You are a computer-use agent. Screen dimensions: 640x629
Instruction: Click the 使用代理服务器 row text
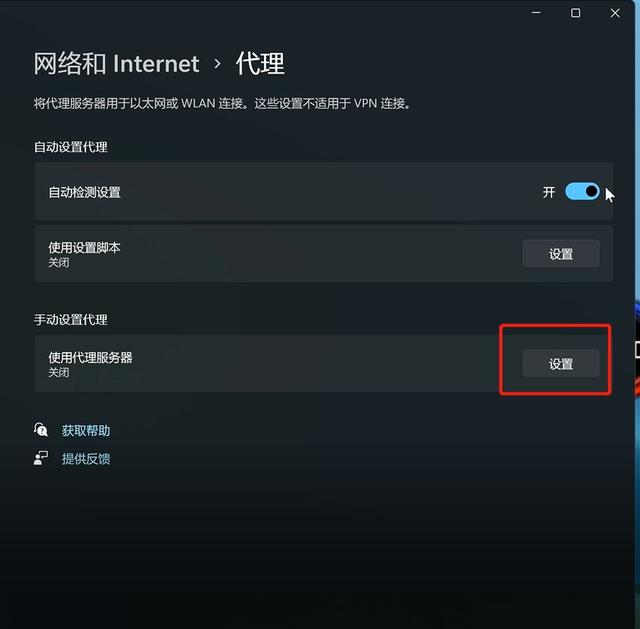coord(91,358)
